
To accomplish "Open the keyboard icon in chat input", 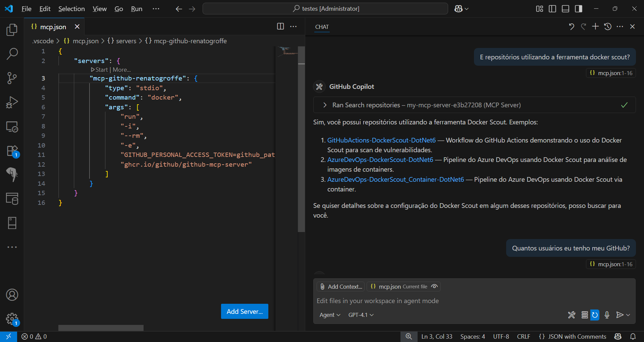I will (585, 315).
